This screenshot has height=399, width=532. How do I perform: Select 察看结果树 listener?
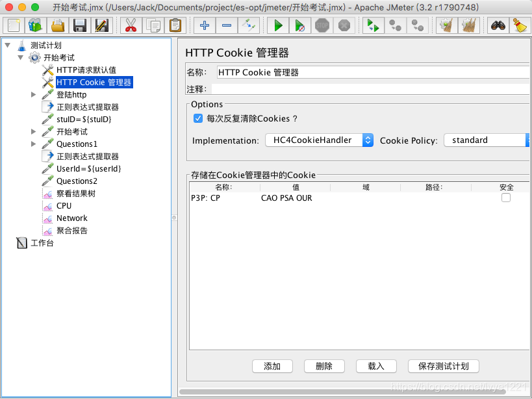[76, 194]
